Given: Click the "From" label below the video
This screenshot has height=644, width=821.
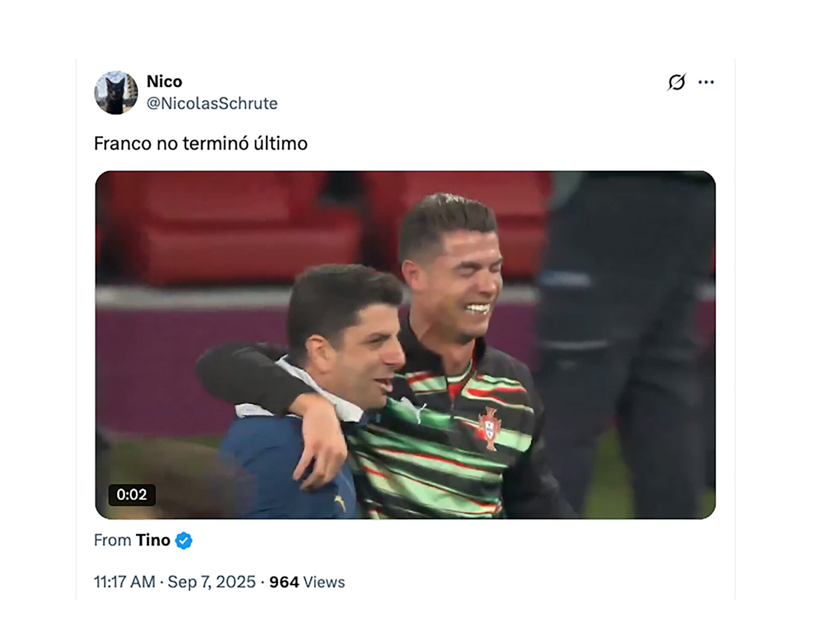Looking at the screenshot, I should [112, 540].
